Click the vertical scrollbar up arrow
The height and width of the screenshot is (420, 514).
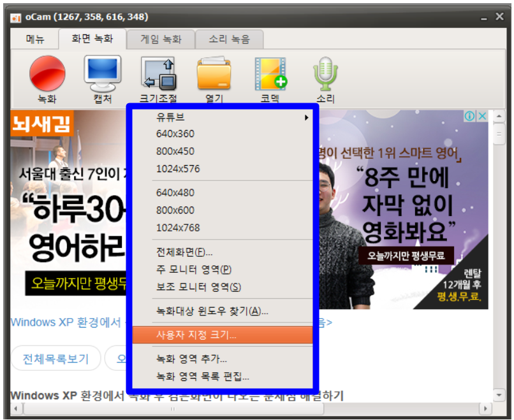(499, 116)
